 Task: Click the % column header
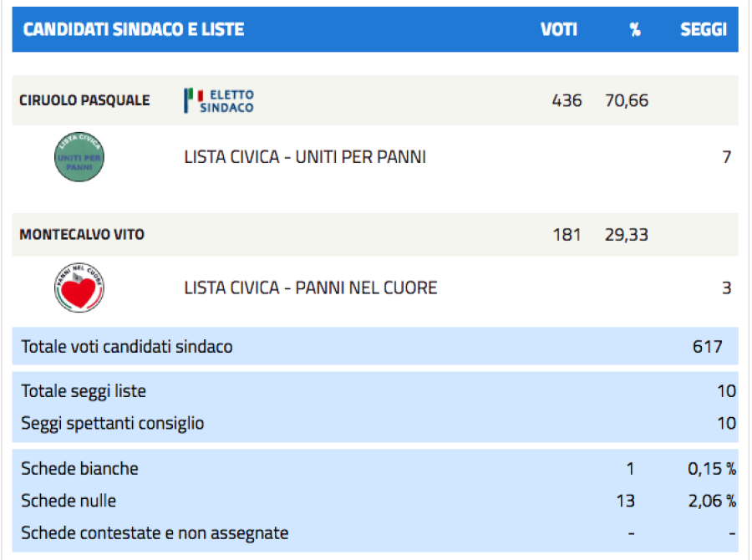[x=635, y=30]
